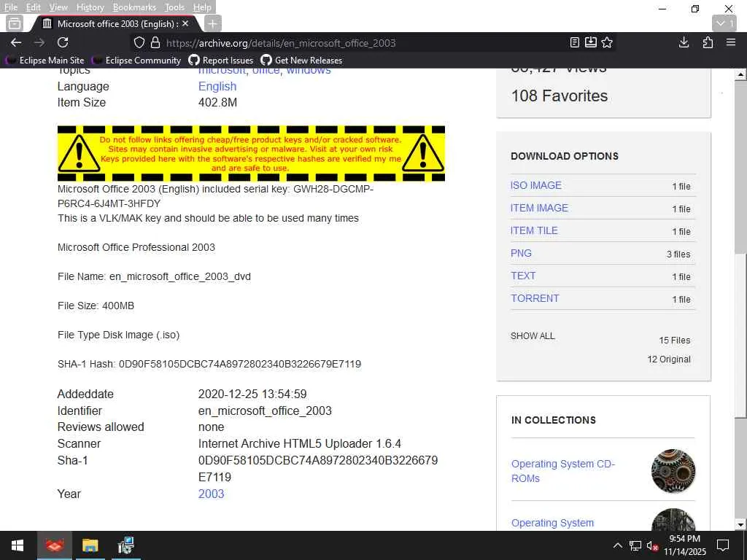Image resolution: width=747 pixels, height=560 pixels.
Task: Download the ISO IMAGE option
Action: [x=536, y=185]
